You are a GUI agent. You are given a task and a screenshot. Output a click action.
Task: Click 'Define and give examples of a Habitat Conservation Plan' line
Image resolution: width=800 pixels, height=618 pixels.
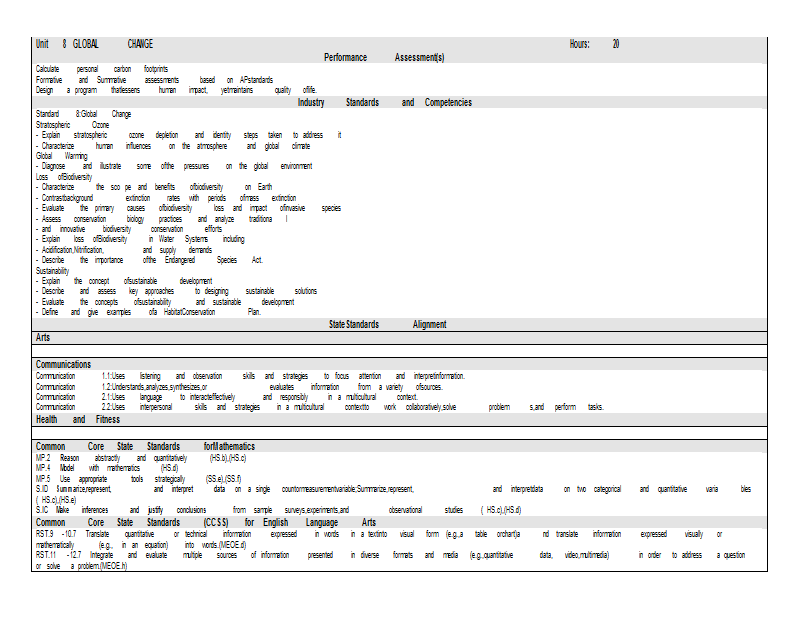point(148,312)
